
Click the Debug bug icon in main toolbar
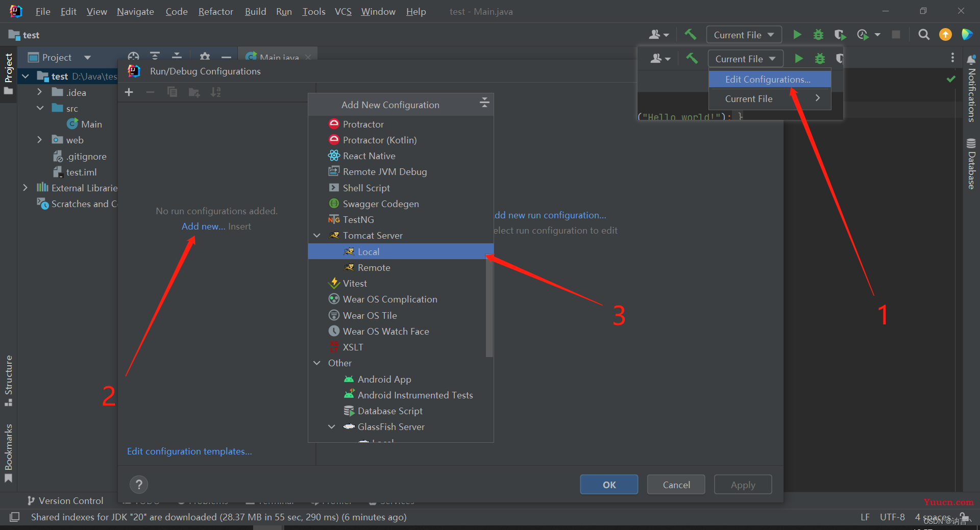point(818,35)
